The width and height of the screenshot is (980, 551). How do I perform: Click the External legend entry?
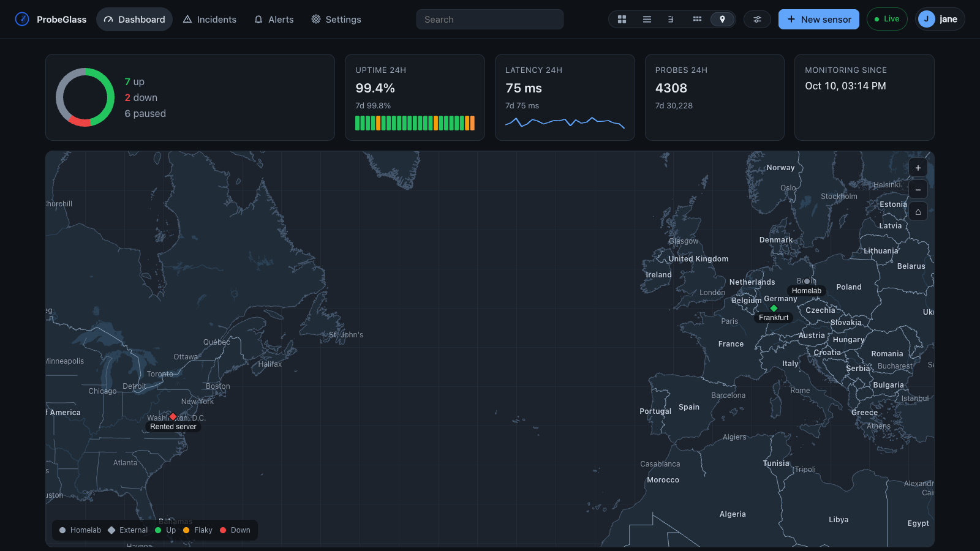[x=128, y=530]
